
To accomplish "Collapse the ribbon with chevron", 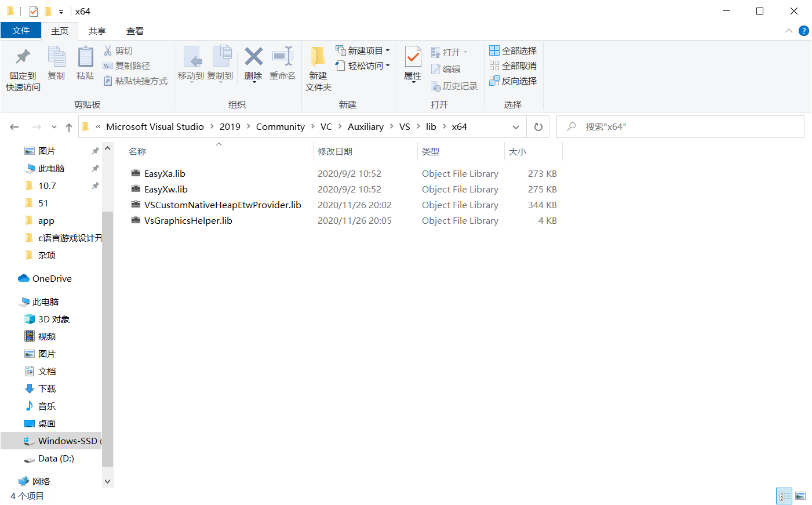I will click(x=788, y=31).
